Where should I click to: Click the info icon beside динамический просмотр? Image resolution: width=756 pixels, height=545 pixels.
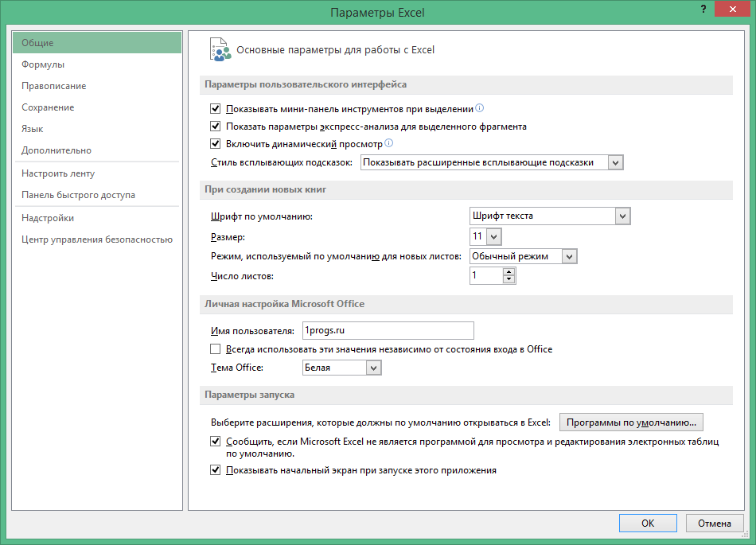[x=388, y=143]
